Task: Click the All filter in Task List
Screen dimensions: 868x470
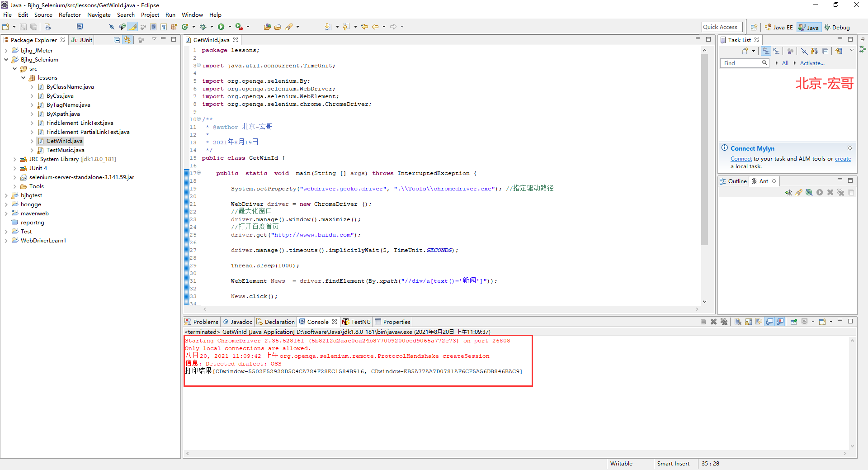Action: (x=785, y=63)
